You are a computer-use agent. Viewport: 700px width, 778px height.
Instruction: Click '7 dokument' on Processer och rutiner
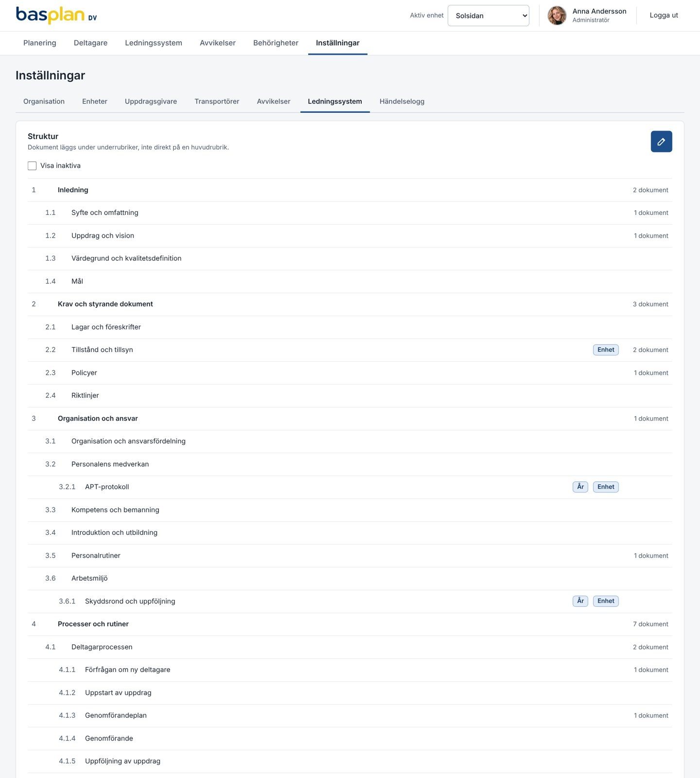(650, 624)
